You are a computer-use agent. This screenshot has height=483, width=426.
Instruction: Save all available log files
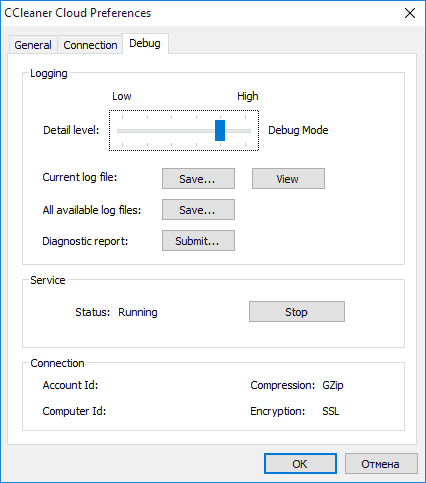(198, 210)
